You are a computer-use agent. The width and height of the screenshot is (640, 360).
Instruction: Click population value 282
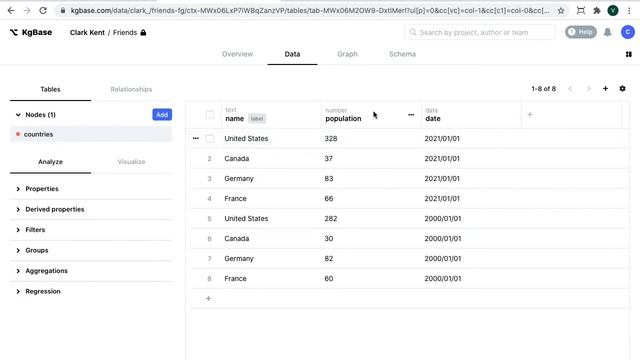click(331, 218)
